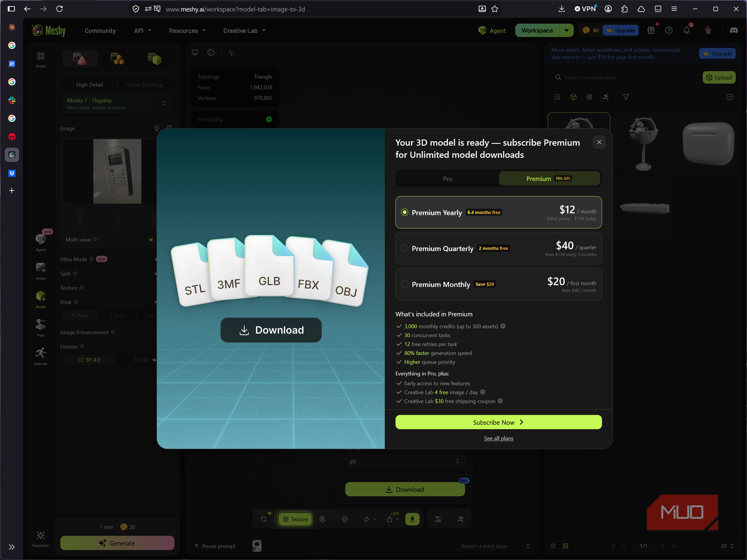Select the High Detail tab
The image size is (747, 560).
89,85
